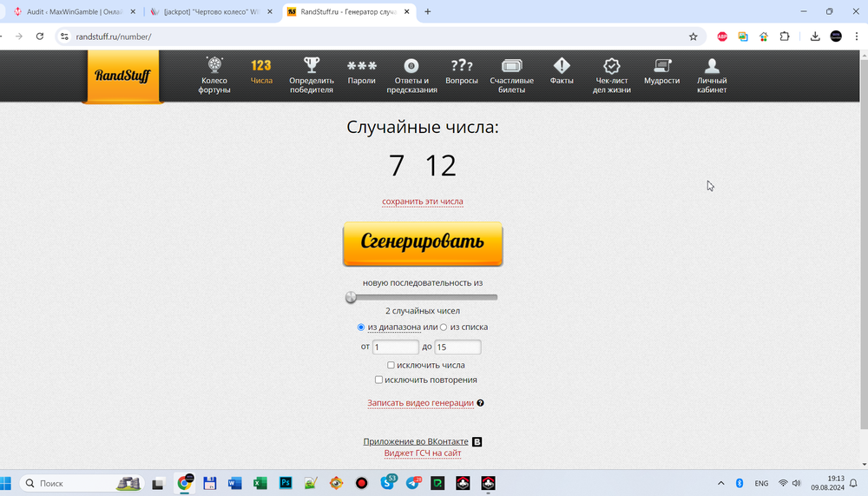Open Определить победителя trophy icon

(x=312, y=66)
